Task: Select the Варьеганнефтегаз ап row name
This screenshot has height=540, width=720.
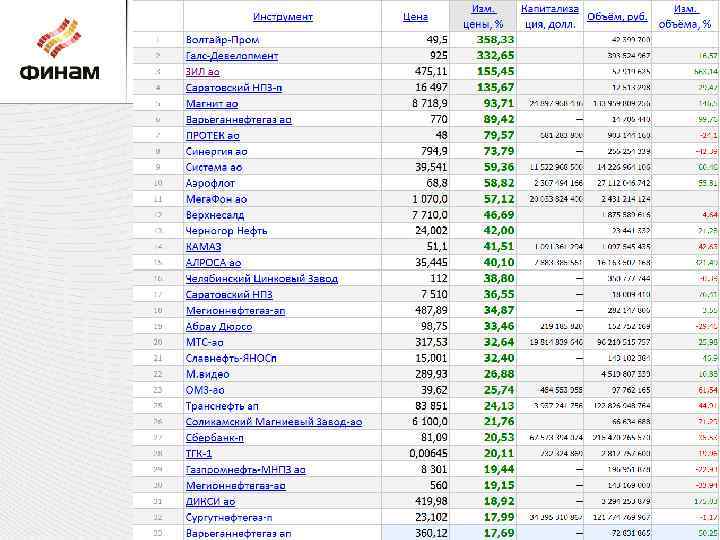Action: [x=239, y=533]
